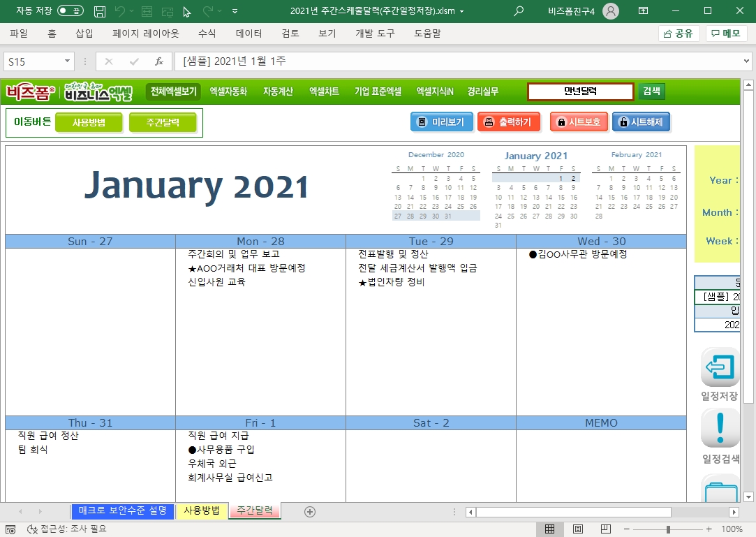Click the 일정검색 exclamation icon
This screenshot has width=756, height=537.
[x=720, y=428]
